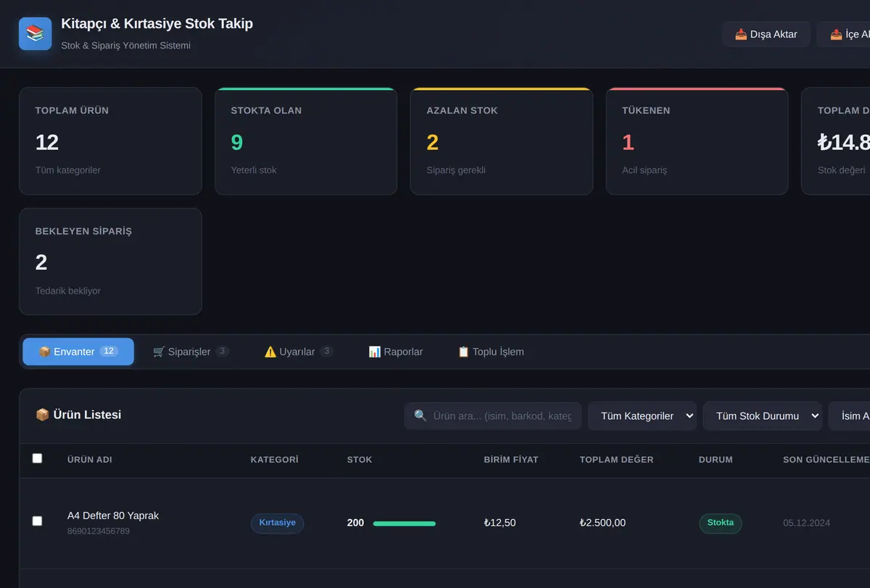Open the Stokta Olan stat card
This screenshot has width=870, height=588.
[x=306, y=141]
